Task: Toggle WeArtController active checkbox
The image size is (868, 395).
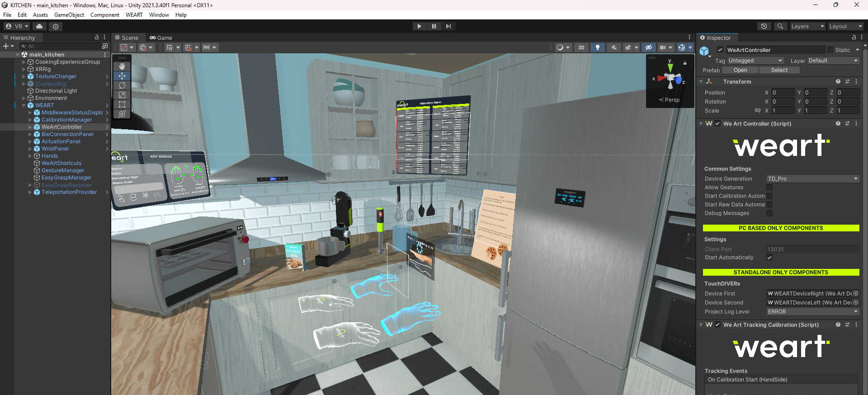Action: point(720,50)
